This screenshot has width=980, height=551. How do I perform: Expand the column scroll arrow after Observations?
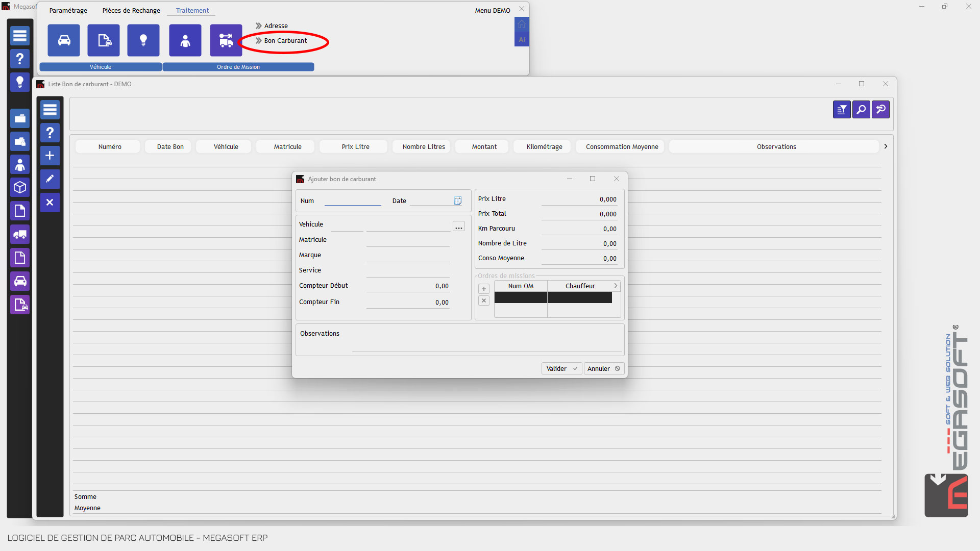tap(886, 146)
